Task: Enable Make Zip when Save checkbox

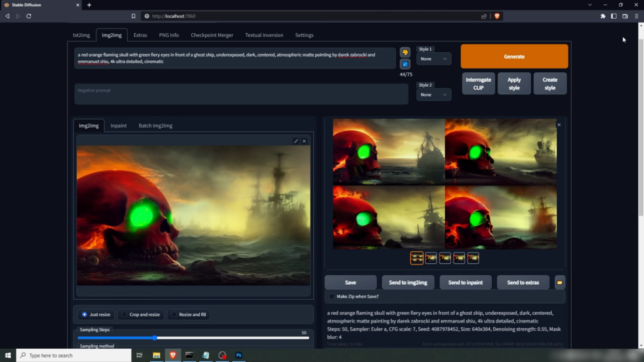Action: click(x=332, y=297)
